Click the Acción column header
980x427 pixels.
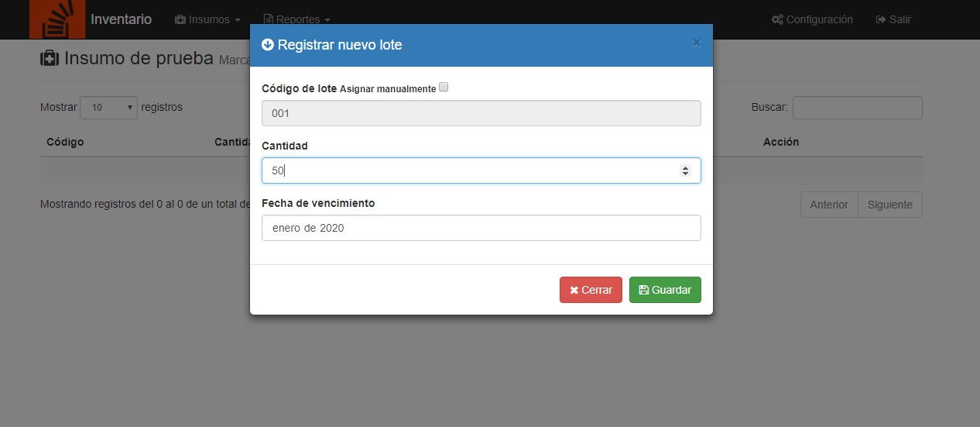tap(781, 142)
